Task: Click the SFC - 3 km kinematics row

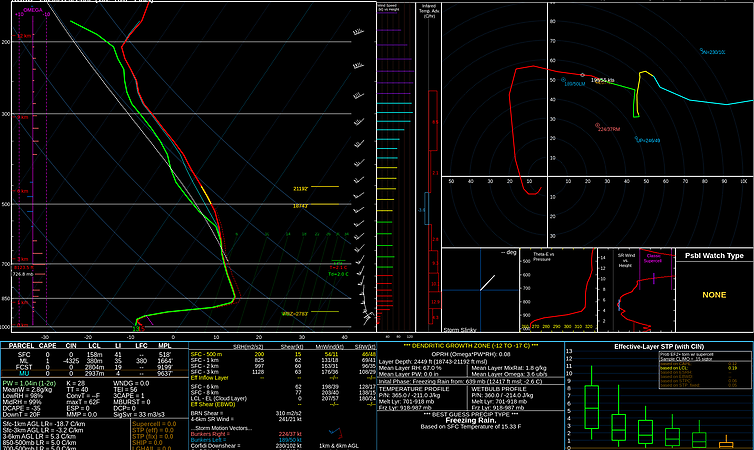Action: pos(283,372)
